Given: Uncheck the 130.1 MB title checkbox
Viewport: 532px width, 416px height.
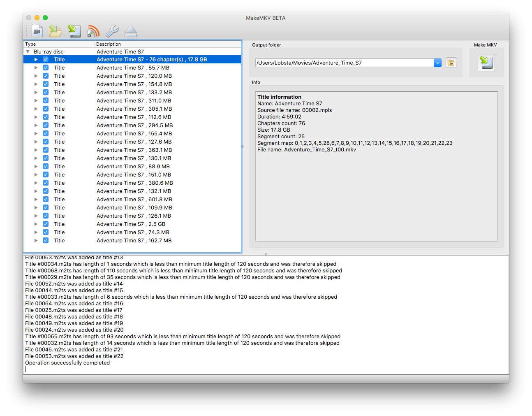Looking at the screenshot, I should coord(46,158).
